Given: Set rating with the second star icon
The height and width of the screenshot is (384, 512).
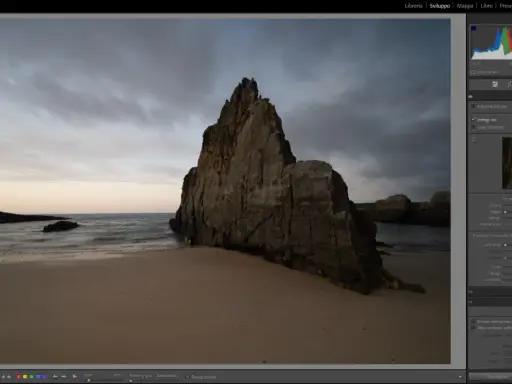Looking at the screenshot, I should pos(9,377).
